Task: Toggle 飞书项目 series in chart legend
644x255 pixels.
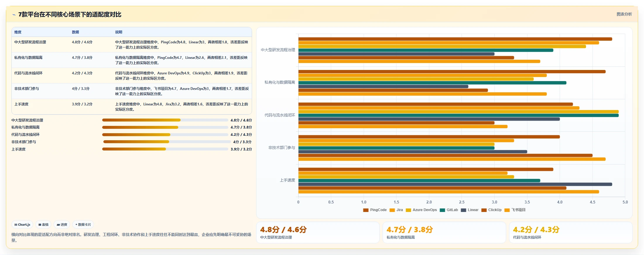Action: coord(515,210)
